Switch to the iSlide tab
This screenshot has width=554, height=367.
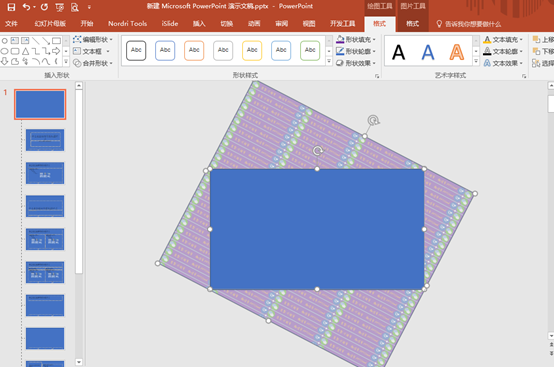[x=170, y=24]
